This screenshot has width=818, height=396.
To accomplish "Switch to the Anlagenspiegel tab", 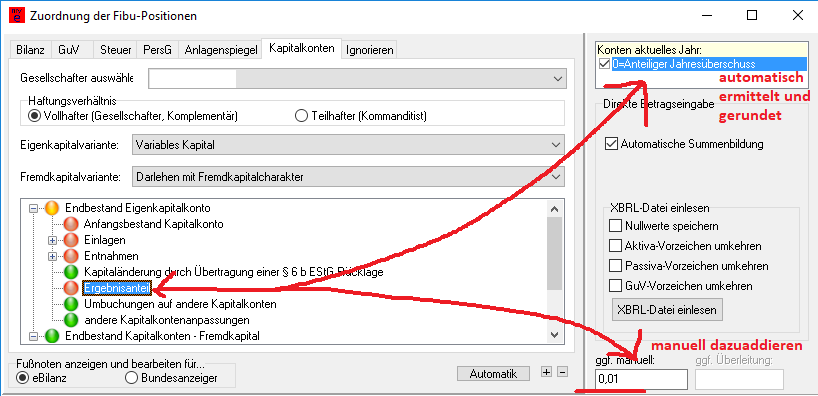I will pyautogui.click(x=221, y=50).
